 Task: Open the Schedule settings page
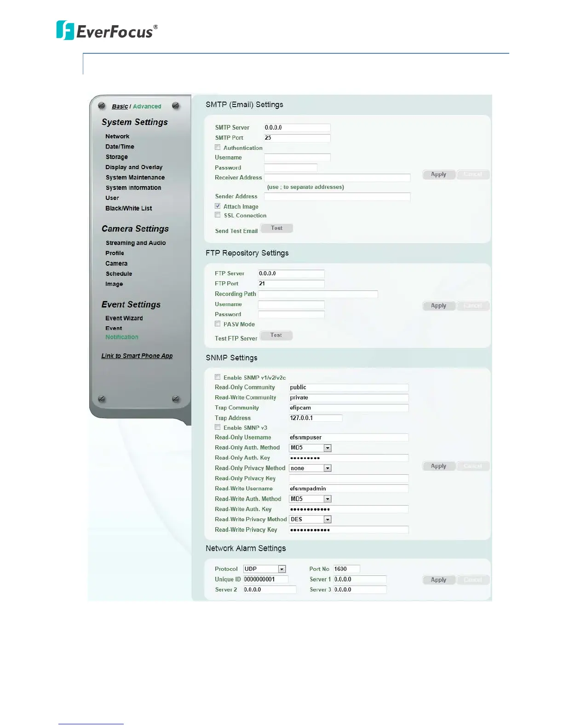(x=119, y=273)
